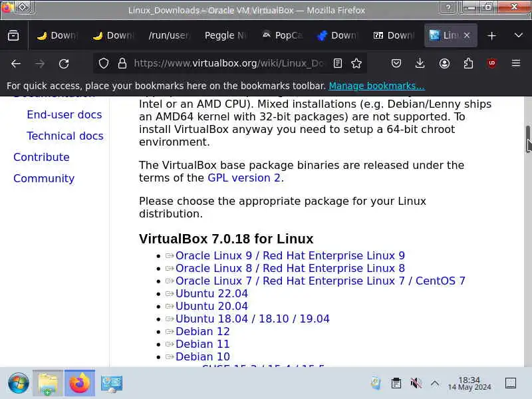Download Debian 11 package
The image size is (532, 399).
coord(203,344)
